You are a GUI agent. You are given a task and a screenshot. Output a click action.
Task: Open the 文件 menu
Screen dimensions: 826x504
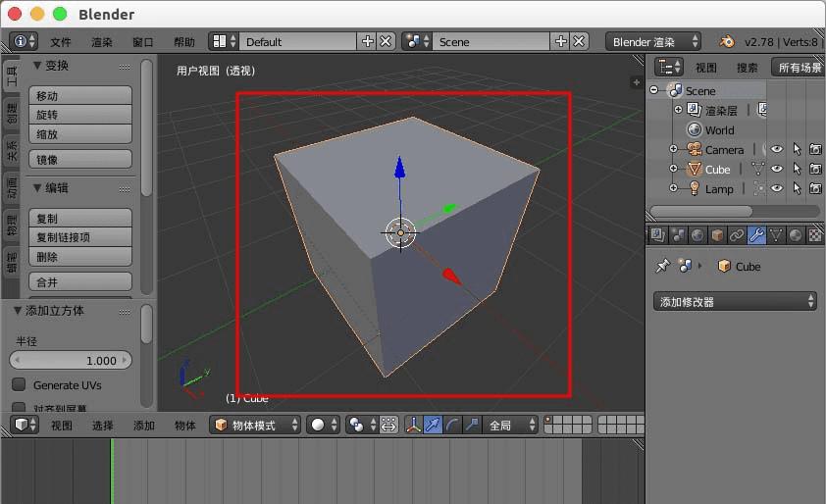(61, 42)
